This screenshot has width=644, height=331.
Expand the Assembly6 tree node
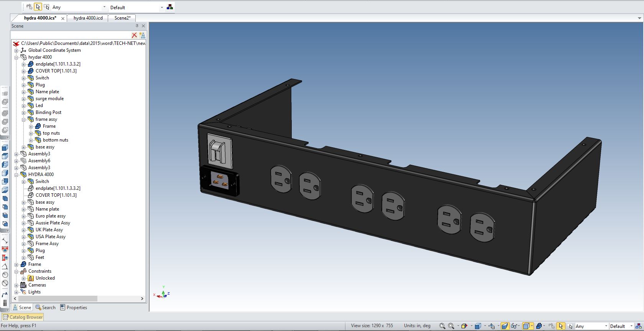16,161
